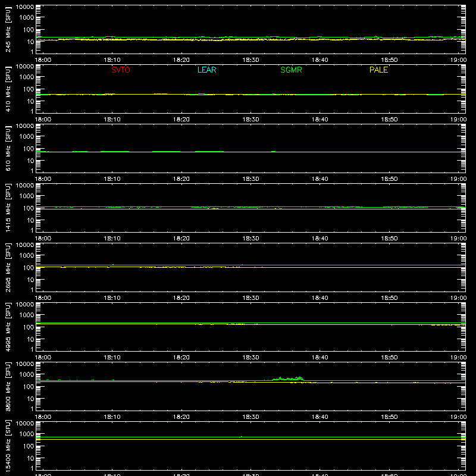Click 19:00 time label under 245 MHz plot
Screen dimensions: 476x476
pyautogui.click(x=458, y=60)
